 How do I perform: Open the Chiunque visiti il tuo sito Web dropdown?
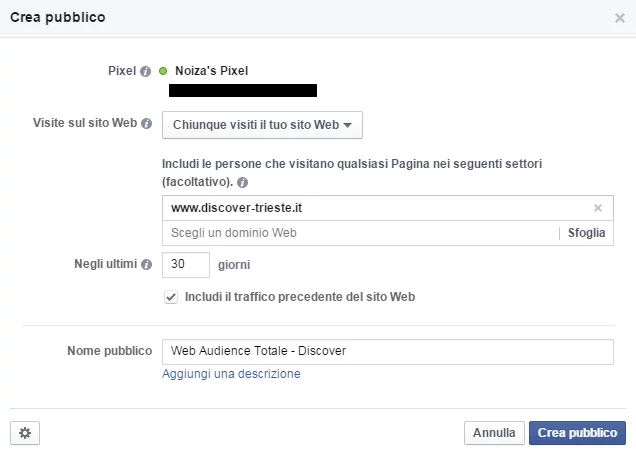pos(262,125)
